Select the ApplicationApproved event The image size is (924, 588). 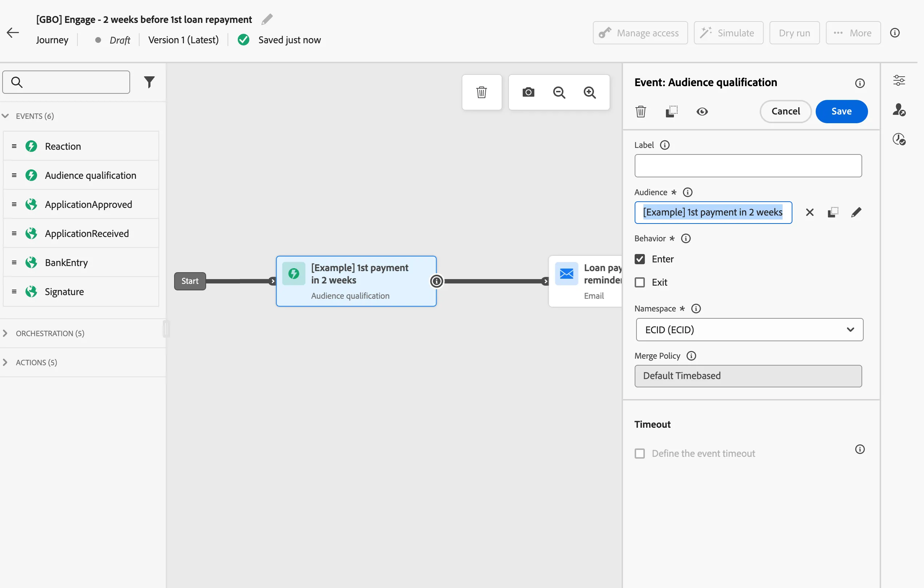(x=81, y=205)
